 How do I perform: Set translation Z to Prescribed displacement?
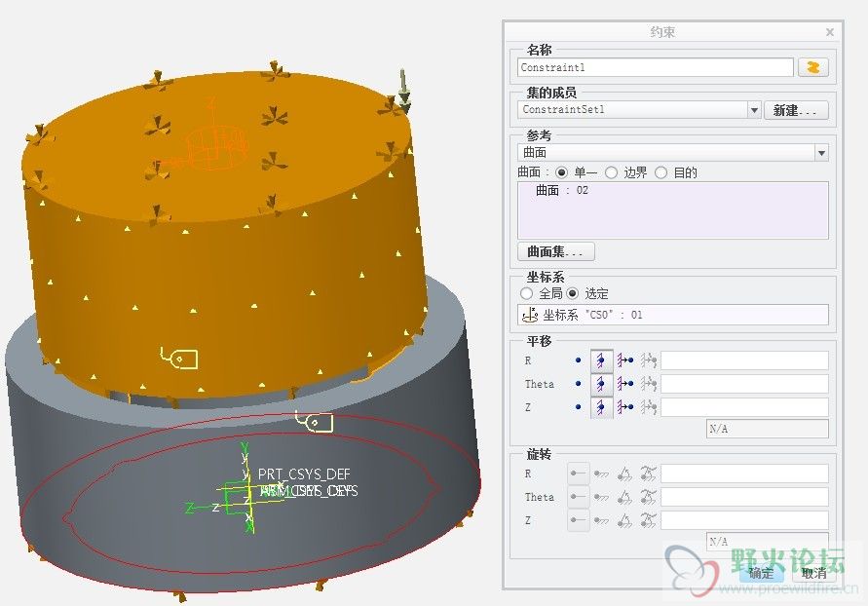625,407
